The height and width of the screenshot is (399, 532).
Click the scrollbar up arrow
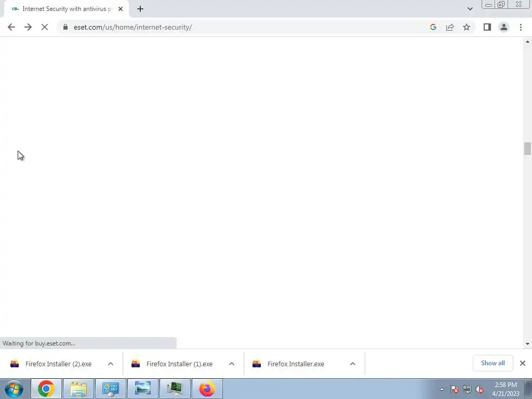point(527,42)
